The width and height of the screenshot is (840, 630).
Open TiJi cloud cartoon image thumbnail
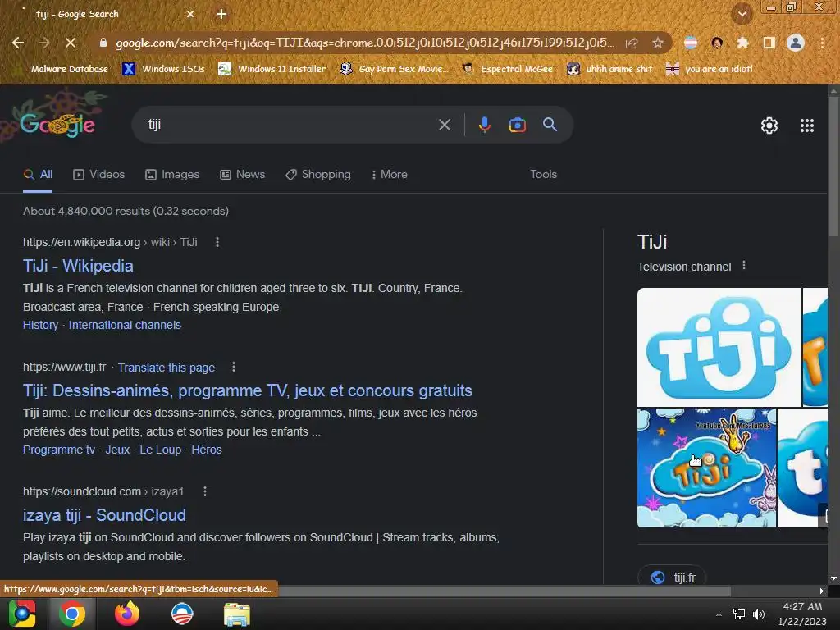click(706, 468)
